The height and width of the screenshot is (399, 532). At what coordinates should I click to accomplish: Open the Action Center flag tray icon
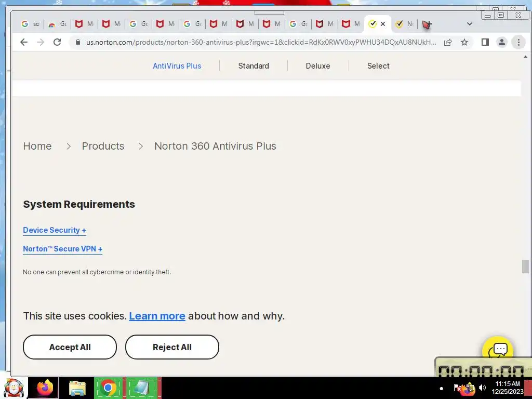[457, 388]
